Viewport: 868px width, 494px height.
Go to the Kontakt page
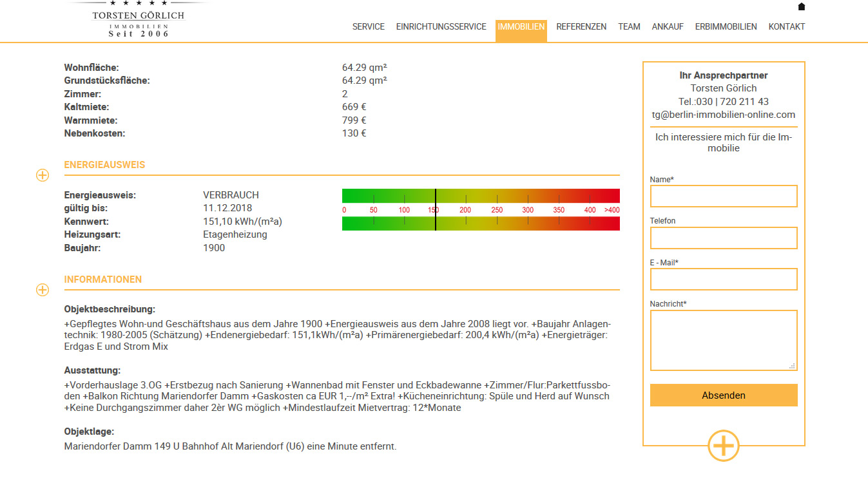(x=786, y=27)
